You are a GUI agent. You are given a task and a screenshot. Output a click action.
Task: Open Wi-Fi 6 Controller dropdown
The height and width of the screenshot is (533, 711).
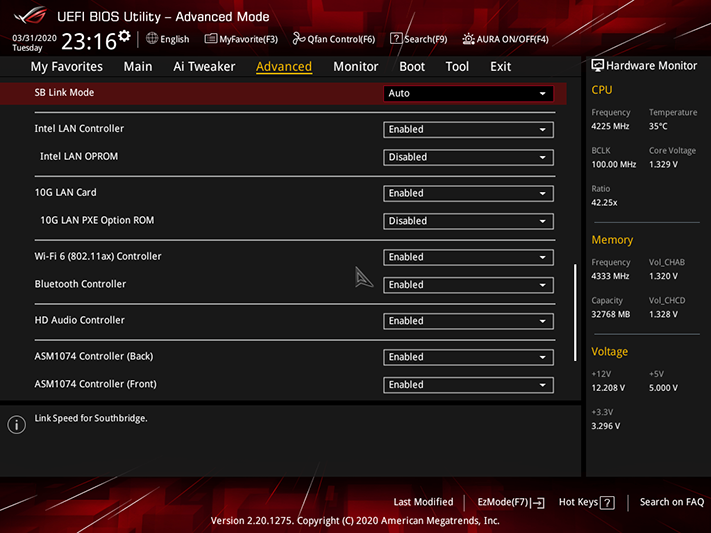[468, 258]
